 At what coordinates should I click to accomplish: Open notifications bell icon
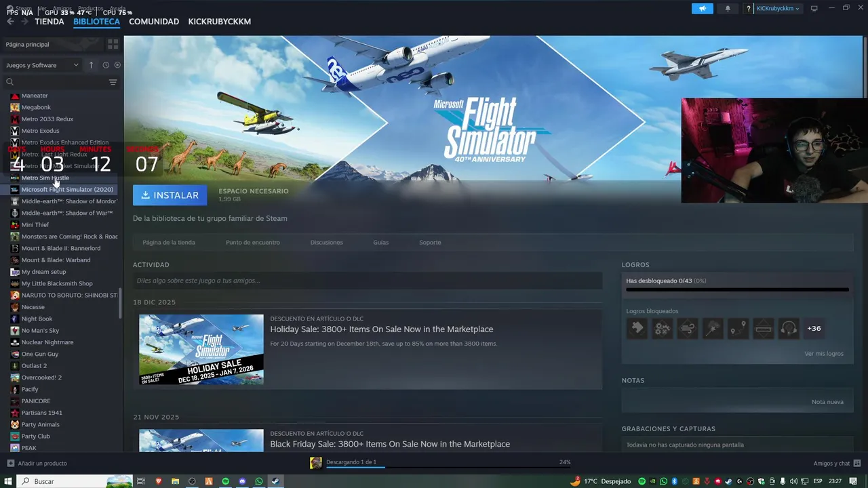[728, 8]
